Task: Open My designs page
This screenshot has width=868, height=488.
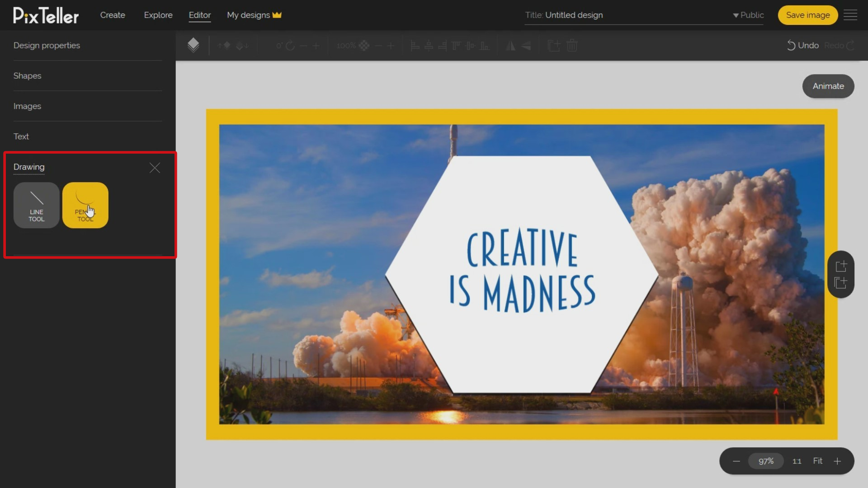Action: [254, 15]
